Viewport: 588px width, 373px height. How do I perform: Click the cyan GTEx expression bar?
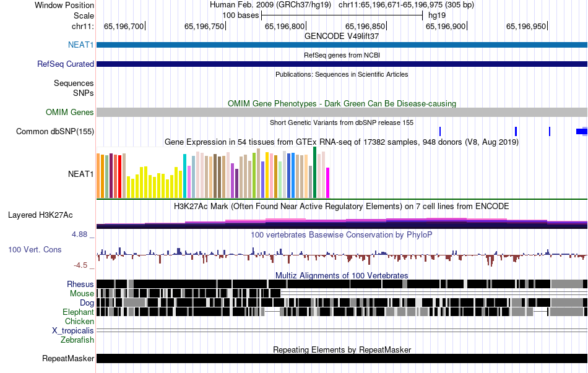click(184, 176)
